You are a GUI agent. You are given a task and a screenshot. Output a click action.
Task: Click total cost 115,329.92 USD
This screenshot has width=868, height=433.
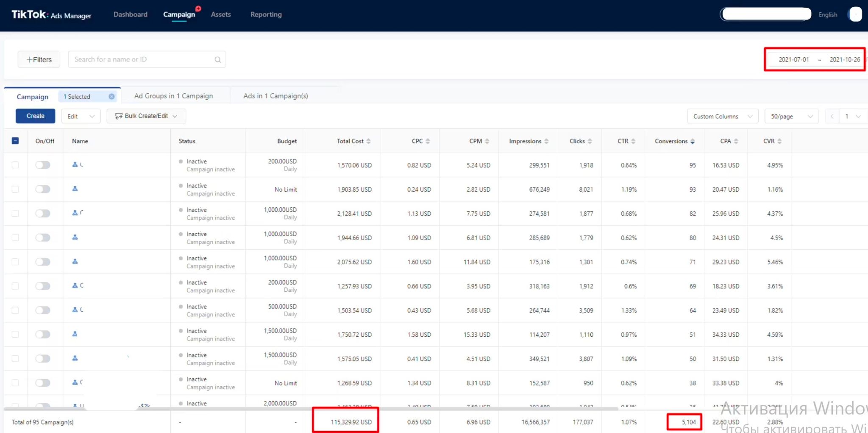point(351,422)
